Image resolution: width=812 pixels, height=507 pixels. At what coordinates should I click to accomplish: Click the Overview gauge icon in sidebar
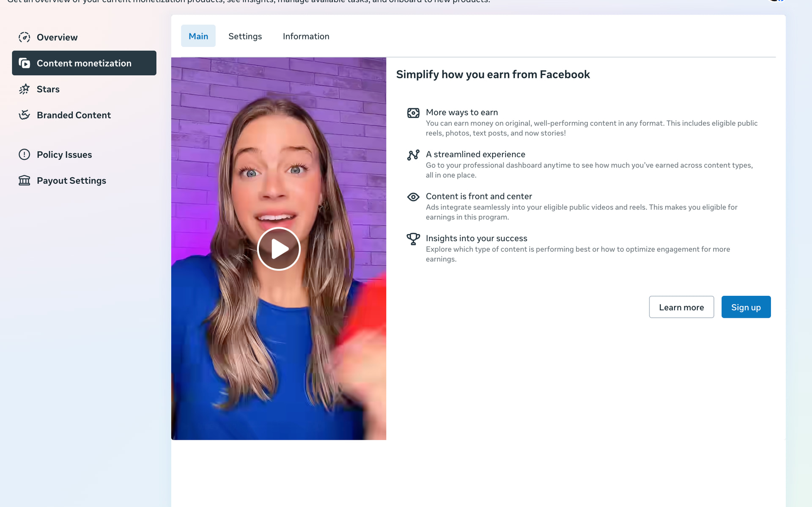click(x=24, y=37)
